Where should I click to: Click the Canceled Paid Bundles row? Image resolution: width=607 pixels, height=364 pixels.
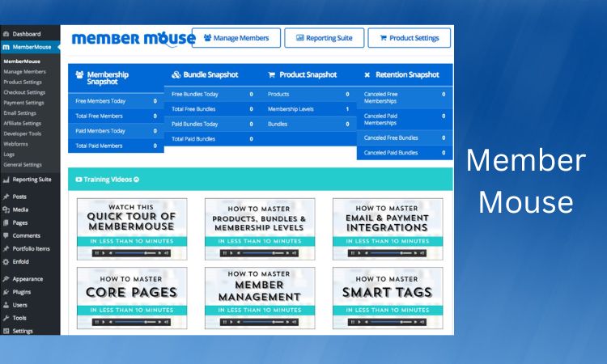tap(405, 153)
